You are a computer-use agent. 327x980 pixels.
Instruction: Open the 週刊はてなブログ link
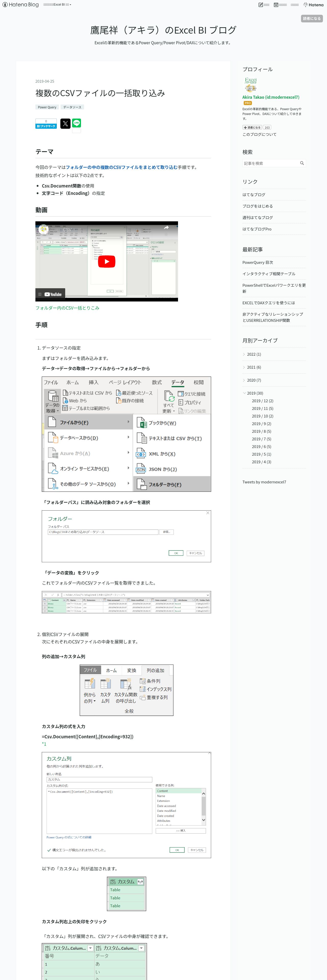click(257, 217)
